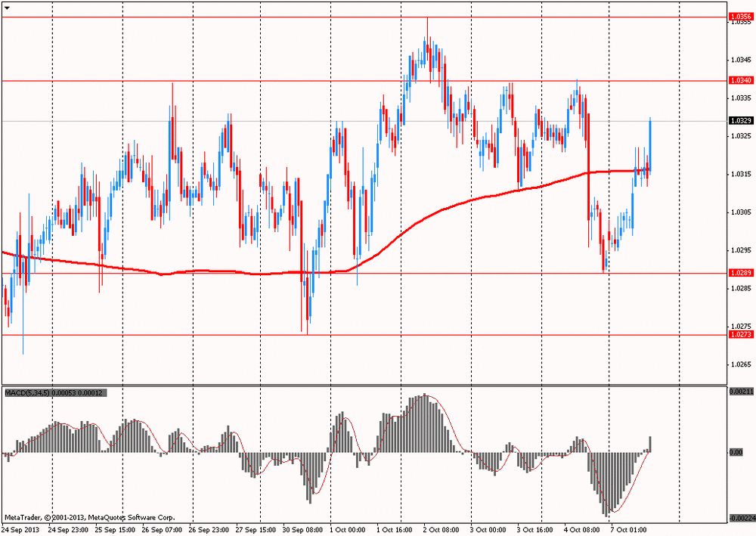Click the 0.00211 MACD scale value
Image resolution: width=756 pixels, height=536 pixels.
click(x=740, y=392)
